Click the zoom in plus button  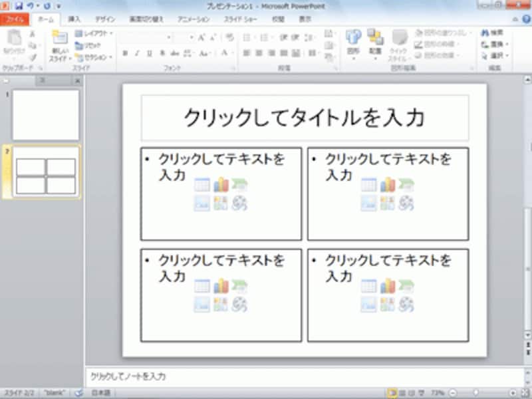513,393
